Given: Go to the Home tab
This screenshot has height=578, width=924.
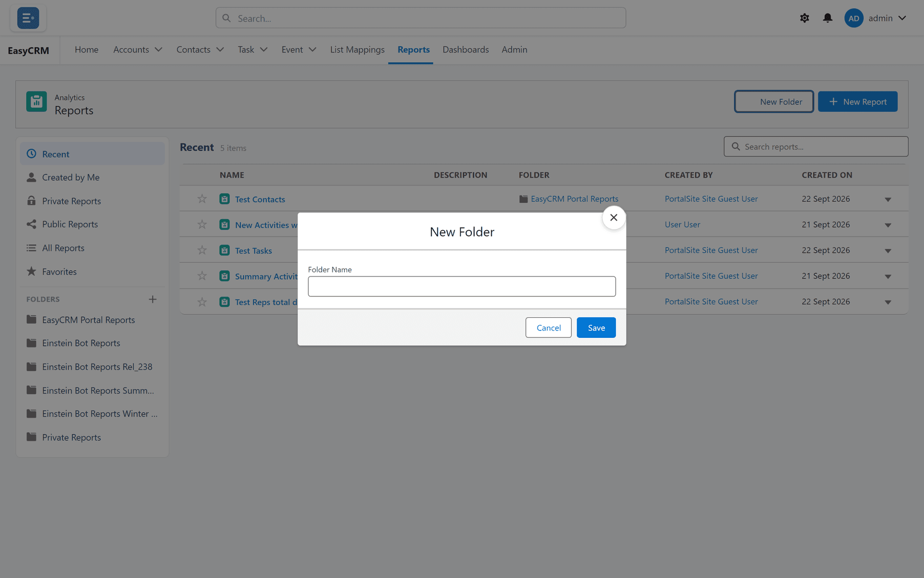Looking at the screenshot, I should tap(87, 49).
